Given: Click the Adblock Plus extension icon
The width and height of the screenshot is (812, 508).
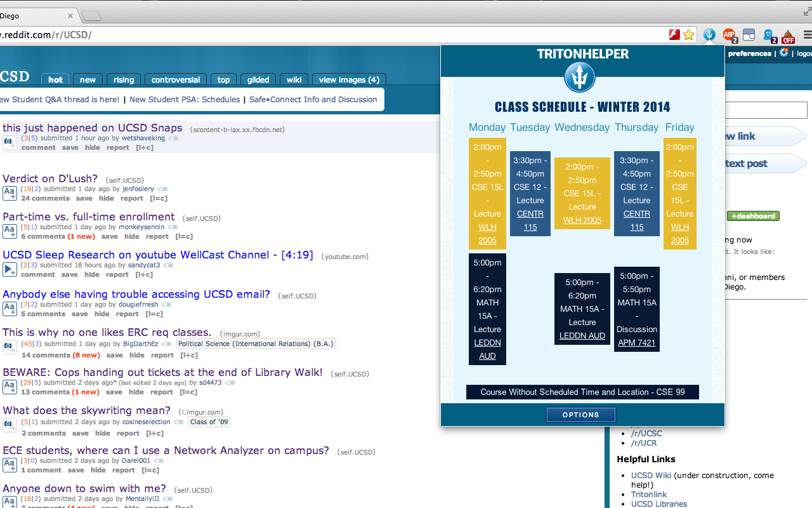Looking at the screenshot, I should click(x=730, y=35).
